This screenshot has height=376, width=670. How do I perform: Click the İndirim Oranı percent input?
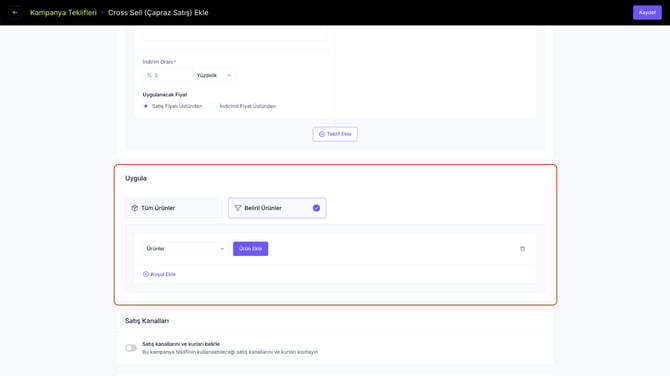pos(168,75)
